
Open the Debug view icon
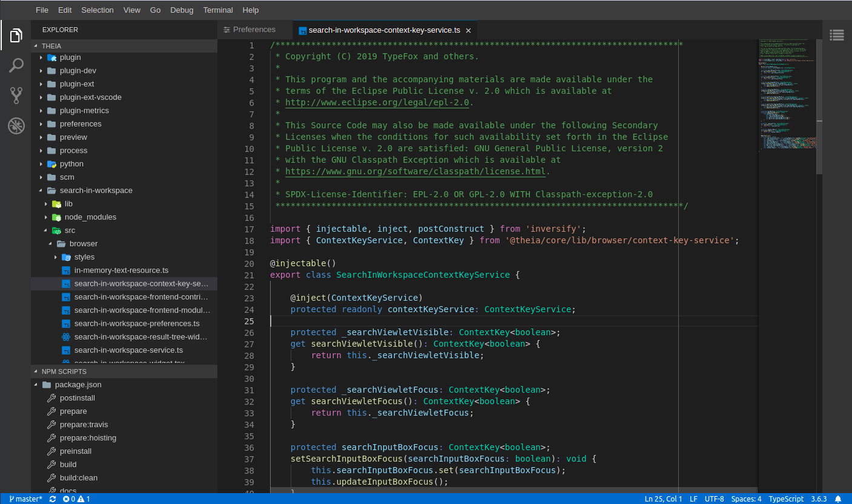point(16,126)
